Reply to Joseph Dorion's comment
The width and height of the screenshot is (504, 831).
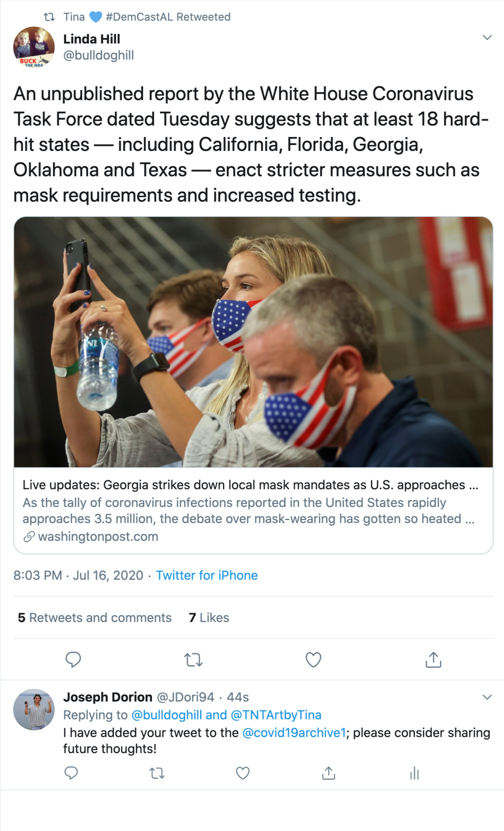pos(71,773)
